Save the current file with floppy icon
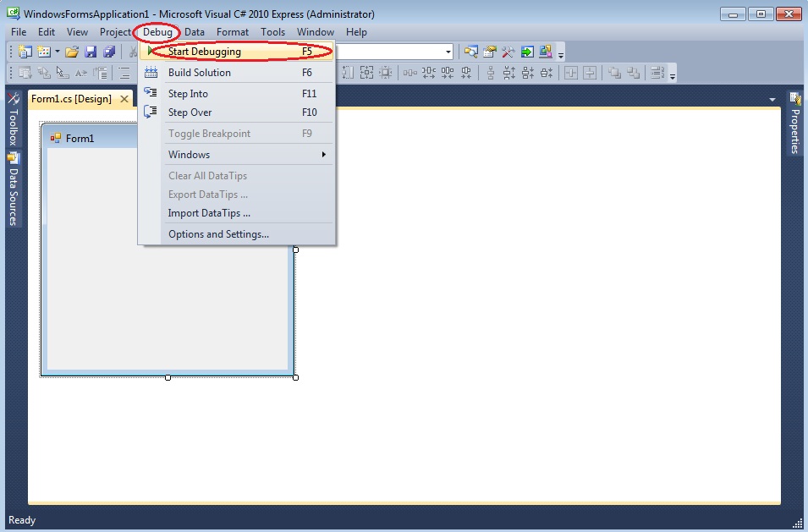 point(91,52)
